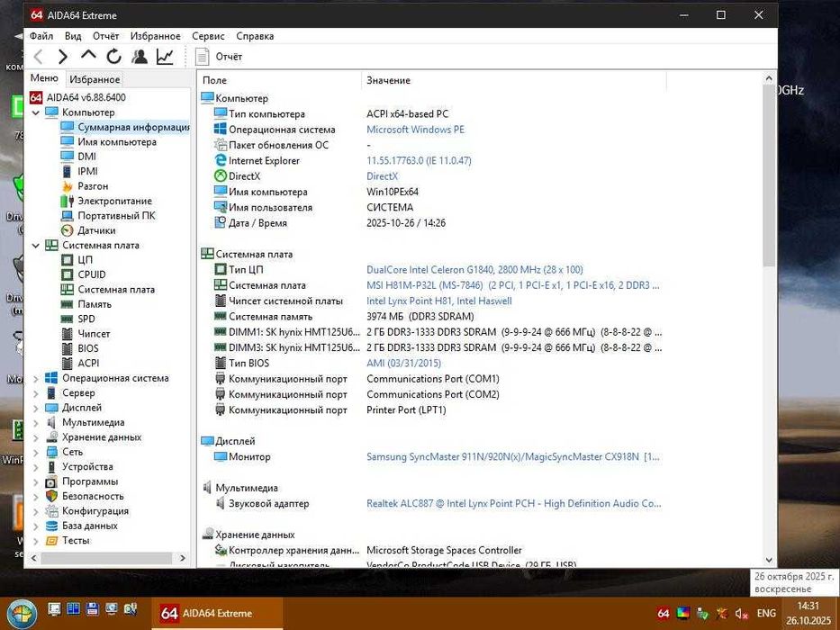
Task: Open the Файл menu
Action: pyautogui.click(x=41, y=36)
